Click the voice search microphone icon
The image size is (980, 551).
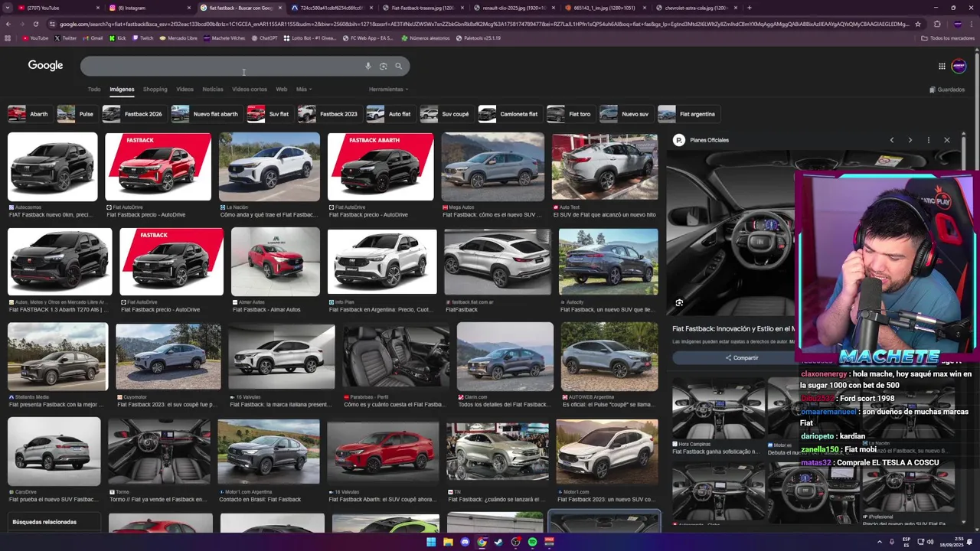click(367, 66)
